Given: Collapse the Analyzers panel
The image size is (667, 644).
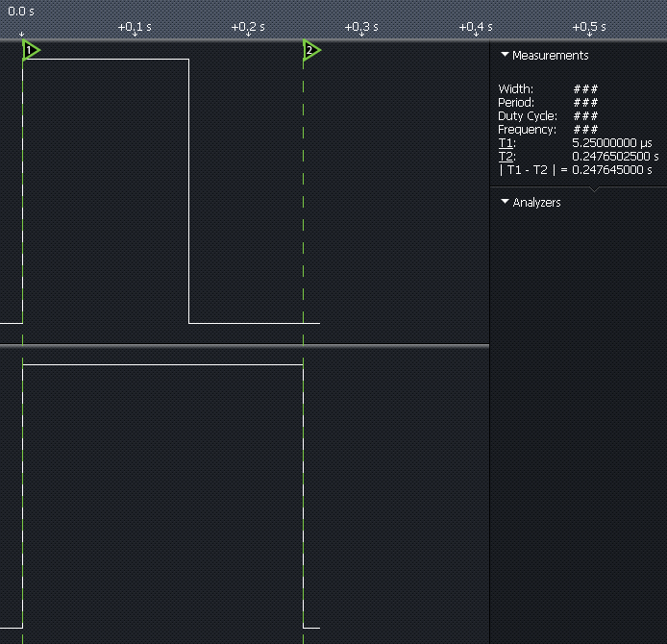Looking at the screenshot, I should click(505, 203).
